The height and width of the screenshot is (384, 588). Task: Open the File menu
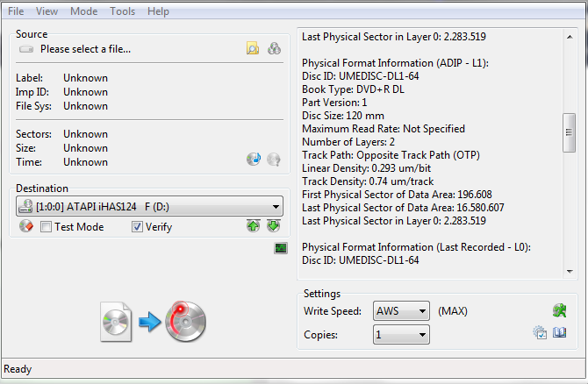(x=16, y=11)
